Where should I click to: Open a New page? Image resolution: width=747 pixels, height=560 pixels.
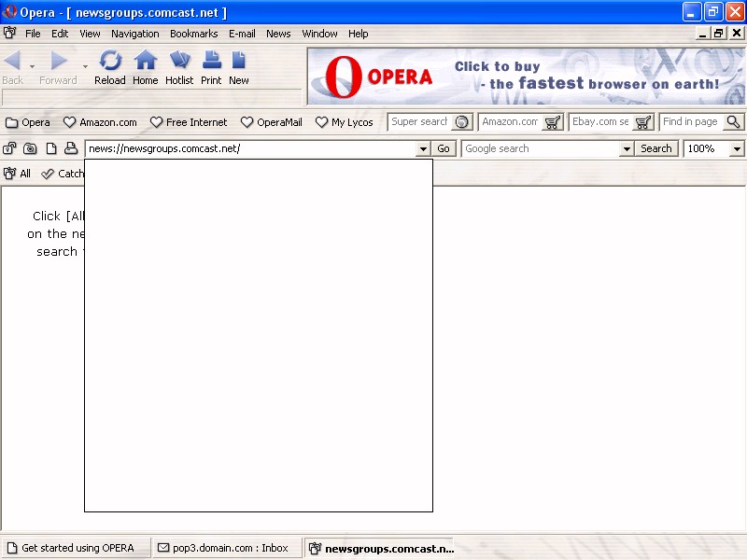(239, 67)
